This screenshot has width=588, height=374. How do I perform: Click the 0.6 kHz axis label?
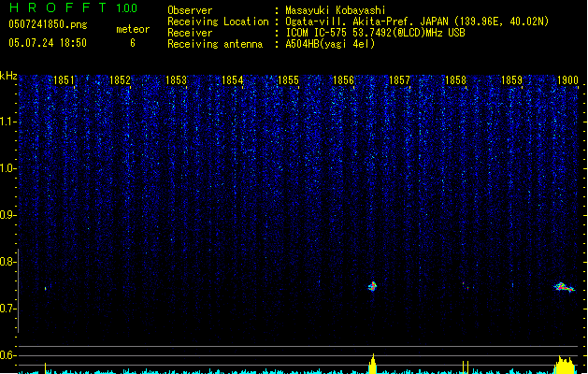click(7, 355)
